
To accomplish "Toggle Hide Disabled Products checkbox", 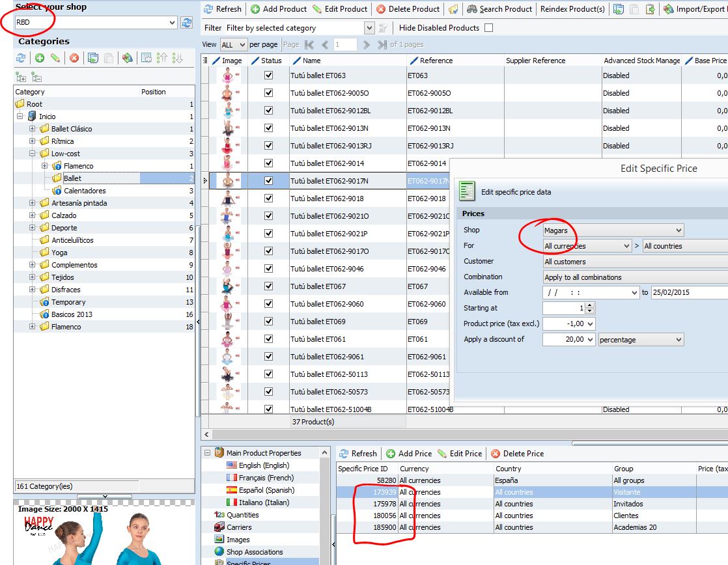I will point(489,28).
